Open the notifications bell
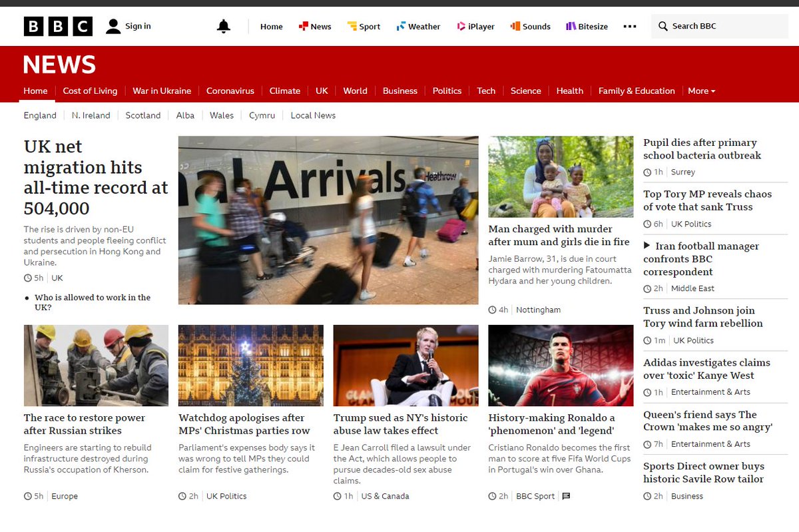 tap(224, 26)
